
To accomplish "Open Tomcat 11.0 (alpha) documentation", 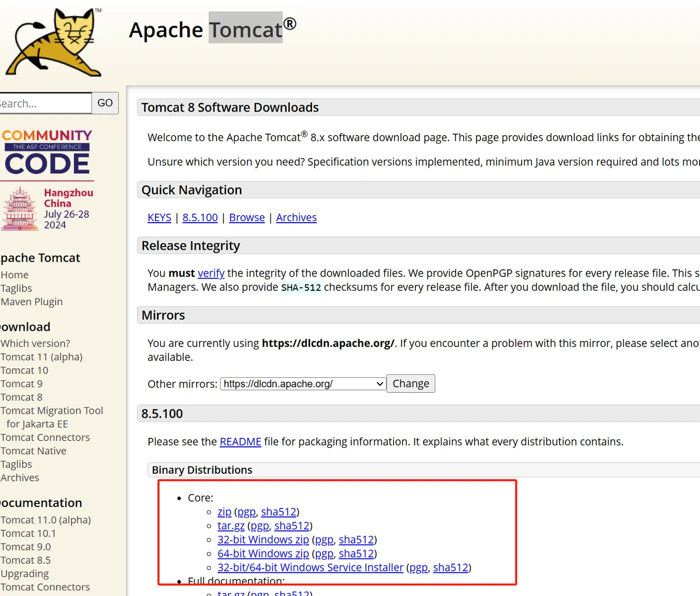I will tap(45, 520).
